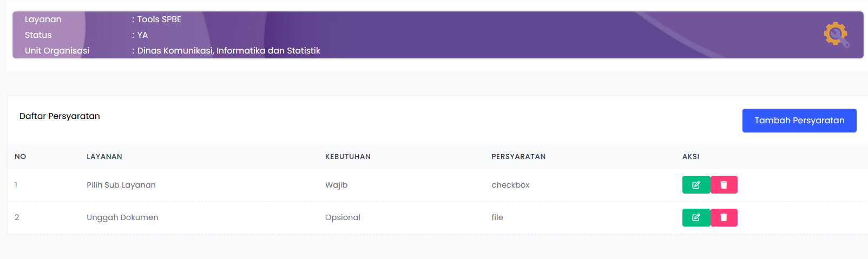Click the PERSYARATAN column header
868x259 pixels.
click(518, 157)
